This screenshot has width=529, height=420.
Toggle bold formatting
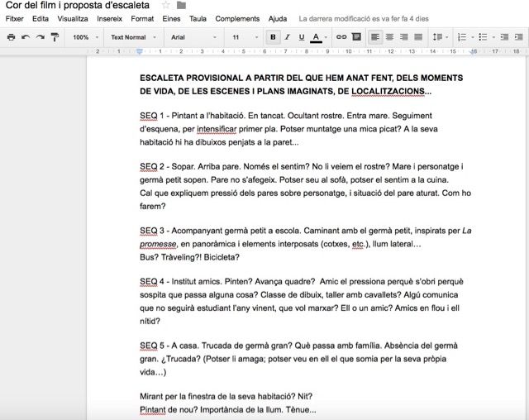(273, 37)
